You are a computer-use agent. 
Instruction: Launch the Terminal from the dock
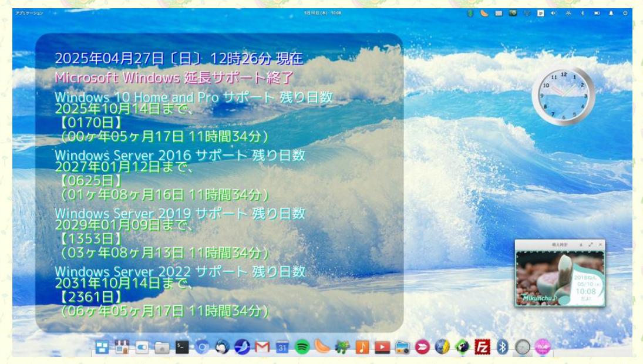tap(182, 347)
